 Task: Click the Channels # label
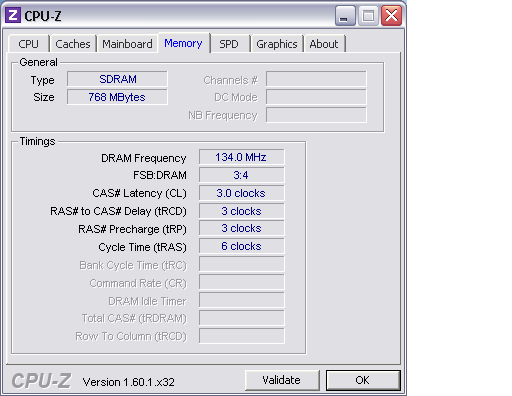(231, 80)
